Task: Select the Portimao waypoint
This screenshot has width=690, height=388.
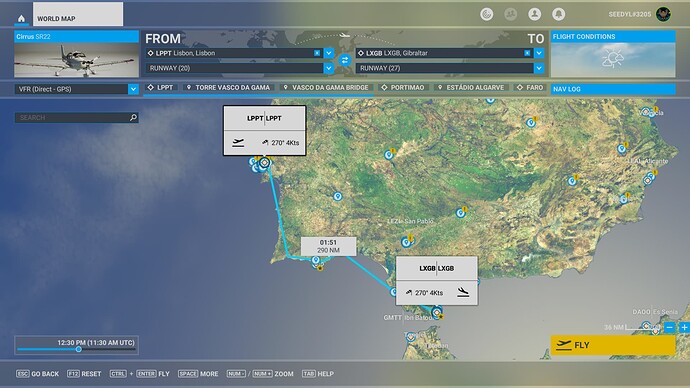Action: click(x=403, y=88)
